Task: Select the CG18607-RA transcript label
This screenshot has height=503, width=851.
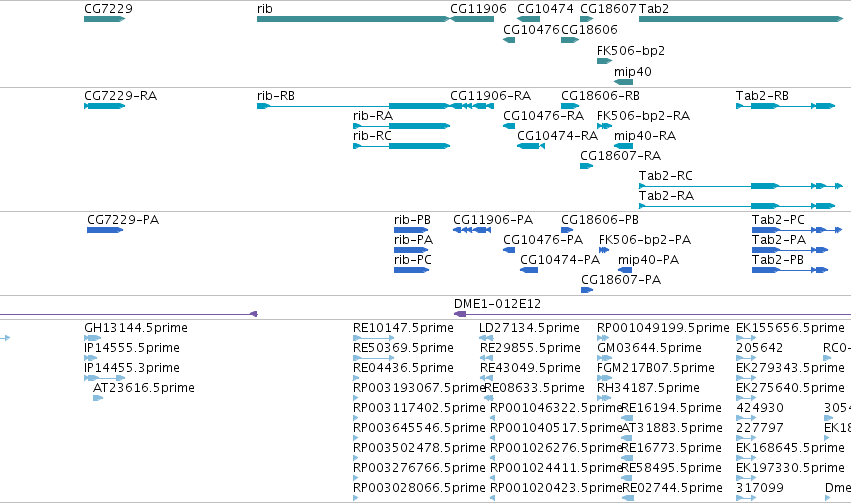Action: 620,156
